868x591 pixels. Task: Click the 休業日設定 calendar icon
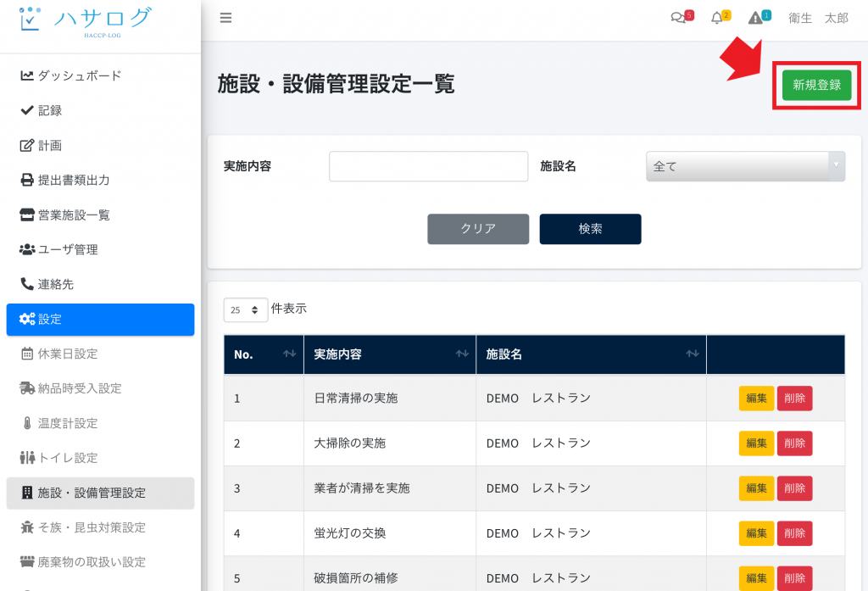(27, 354)
